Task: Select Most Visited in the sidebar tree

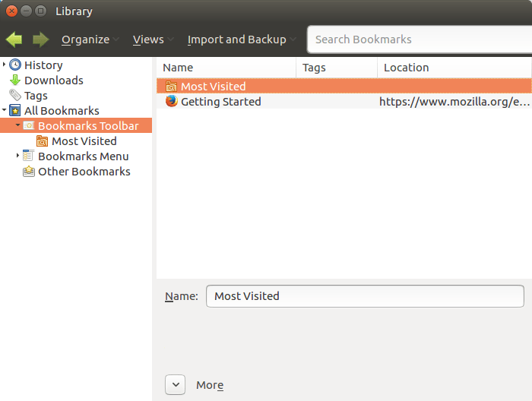Action: [x=84, y=141]
